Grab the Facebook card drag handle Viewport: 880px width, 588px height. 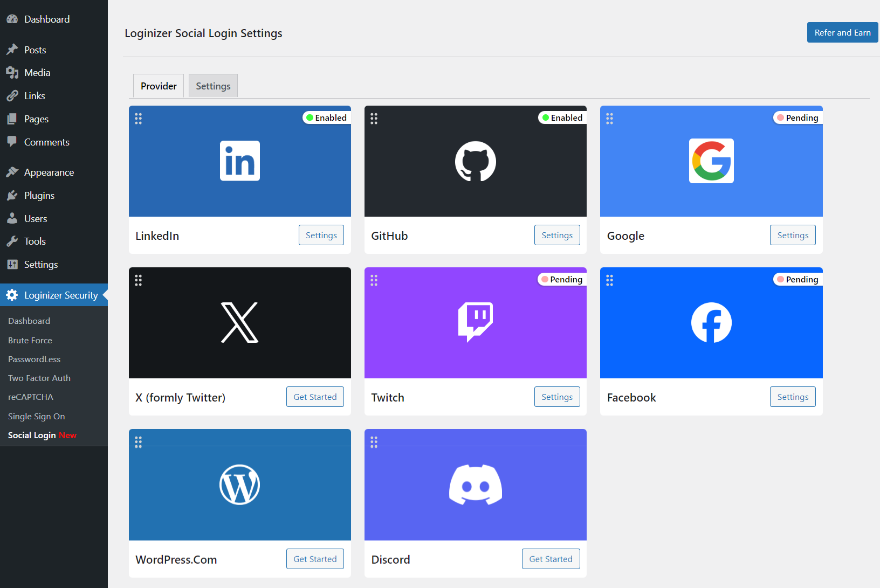pyautogui.click(x=610, y=280)
